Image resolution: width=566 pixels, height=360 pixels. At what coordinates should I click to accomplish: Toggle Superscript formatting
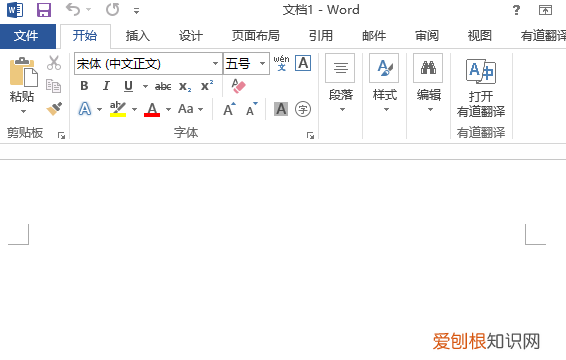tap(207, 86)
